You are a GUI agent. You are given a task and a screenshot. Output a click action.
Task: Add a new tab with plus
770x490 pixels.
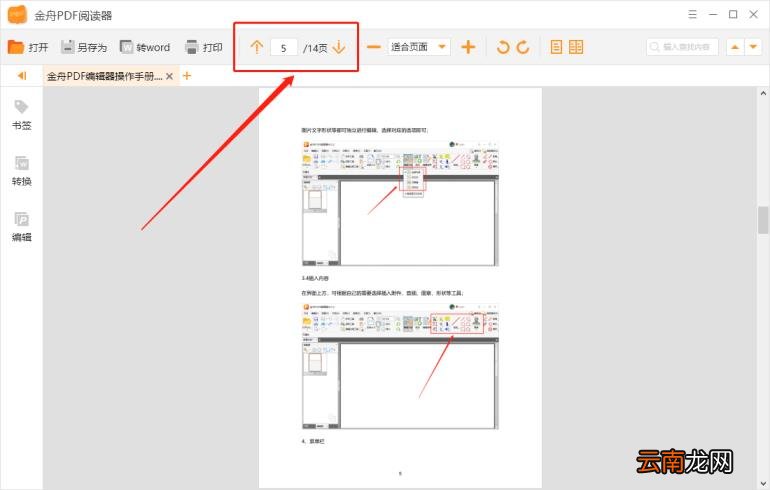point(187,76)
